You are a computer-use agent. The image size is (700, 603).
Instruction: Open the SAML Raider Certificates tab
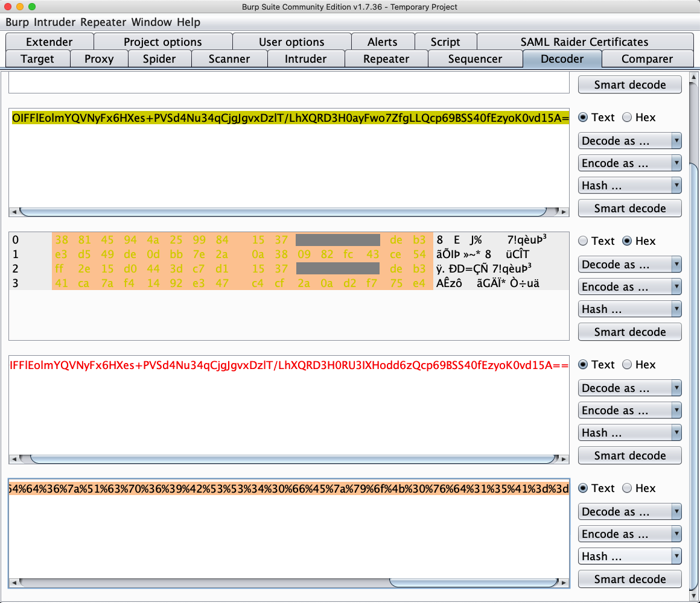coord(584,42)
